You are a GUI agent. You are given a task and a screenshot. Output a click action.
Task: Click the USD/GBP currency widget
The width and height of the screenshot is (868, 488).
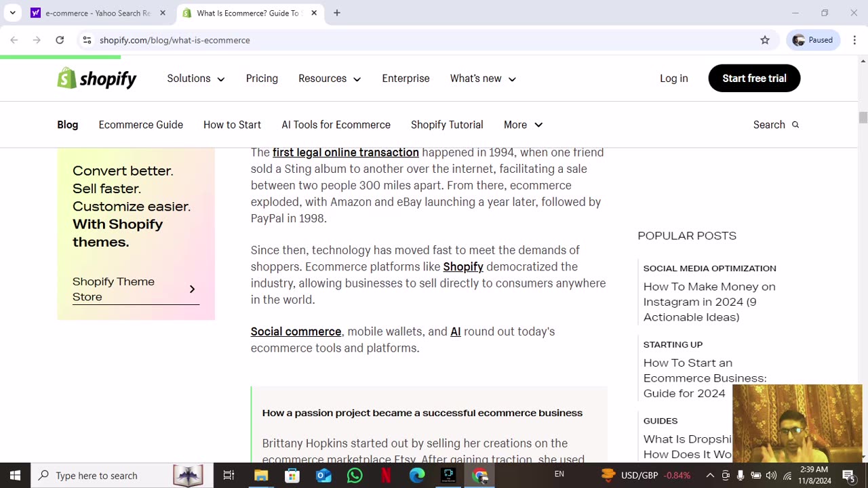pos(646,475)
